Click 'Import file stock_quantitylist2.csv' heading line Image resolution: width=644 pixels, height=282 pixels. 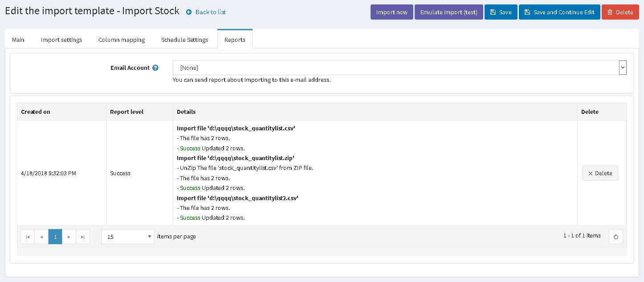[x=237, y=198]
